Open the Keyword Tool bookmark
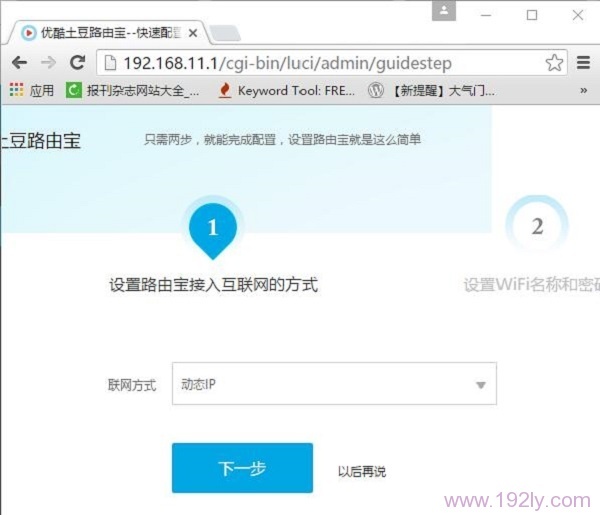Image resolution: width=600 pixels, height=515 pixels. click(286, 91)
